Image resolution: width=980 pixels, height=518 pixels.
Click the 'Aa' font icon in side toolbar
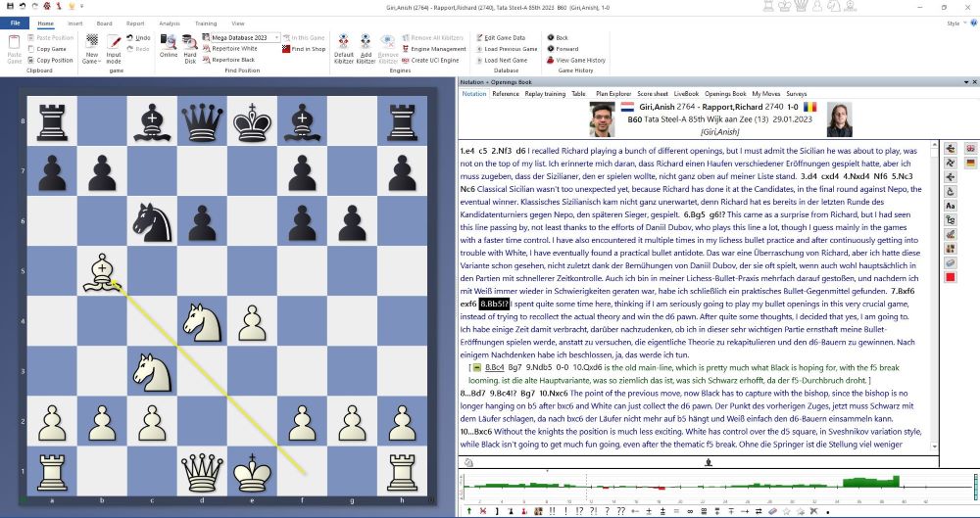click(x=951, y=206)
